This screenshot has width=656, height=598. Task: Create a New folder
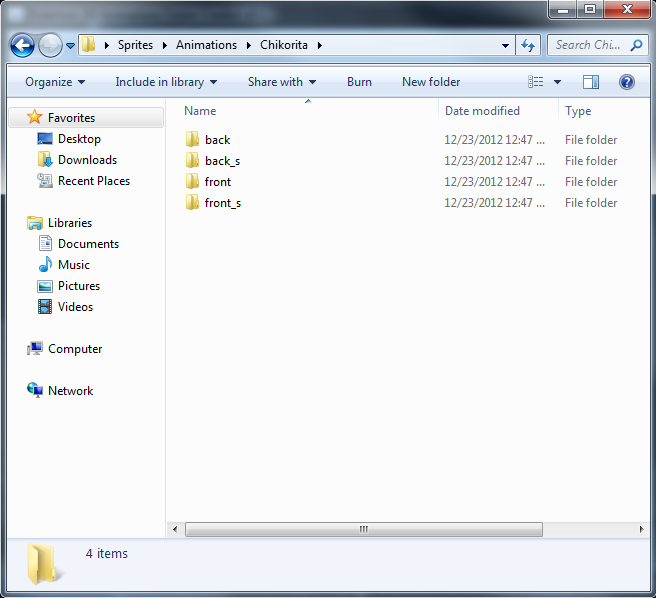tap(431, 82)
